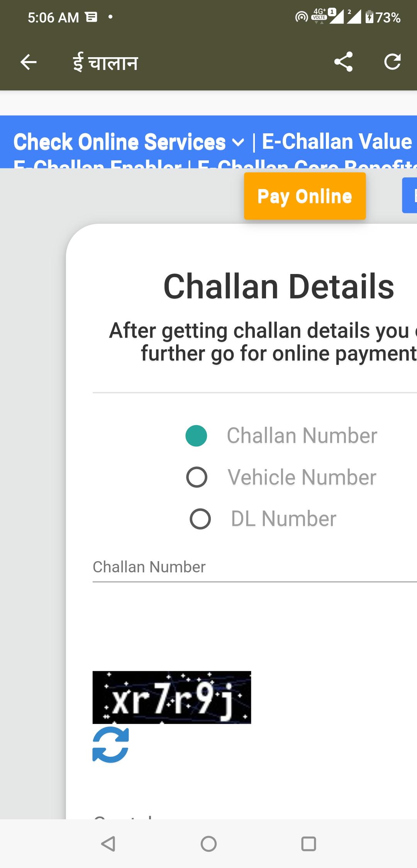Tap the orange Pay Online button
The image size is (417, 868).
[x=305, y=196]
